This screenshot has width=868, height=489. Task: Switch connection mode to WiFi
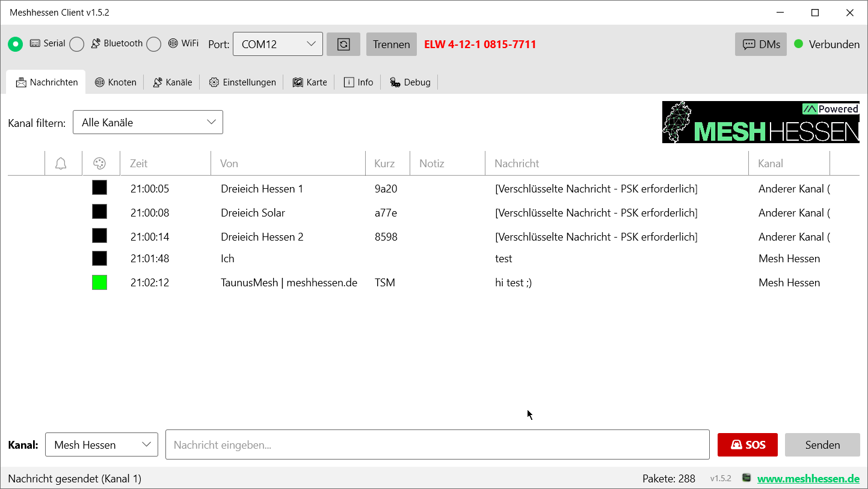pos(153,44)
